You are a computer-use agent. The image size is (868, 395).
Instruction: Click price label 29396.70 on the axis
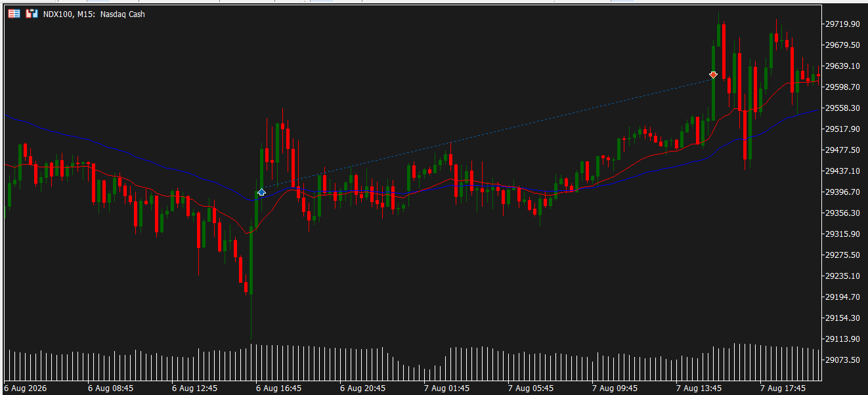[x=842, y=192]
